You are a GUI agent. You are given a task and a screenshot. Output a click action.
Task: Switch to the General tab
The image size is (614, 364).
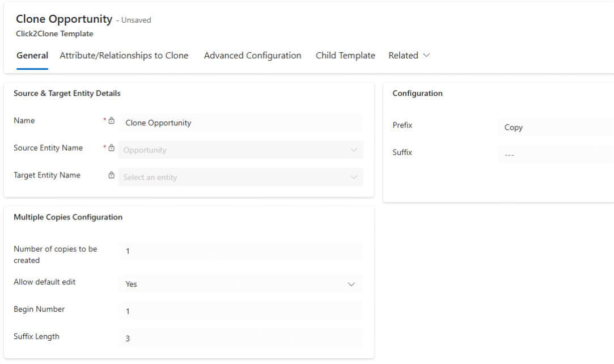pos(32,56)
